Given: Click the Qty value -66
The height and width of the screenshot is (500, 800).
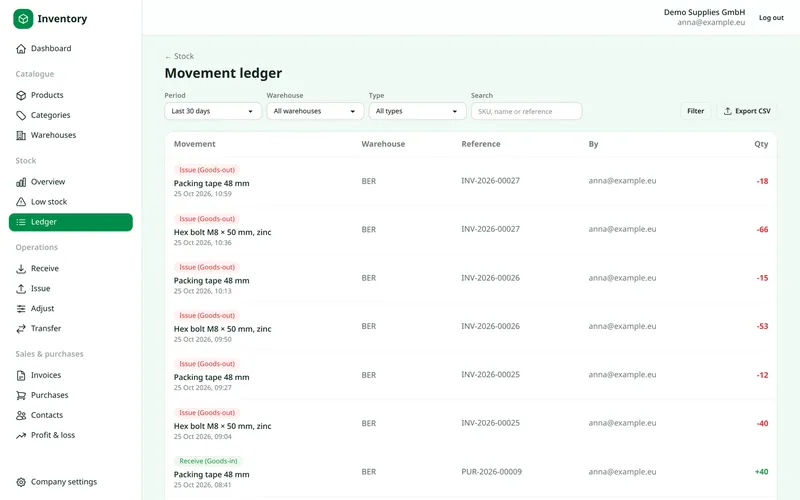Looking at the screenshot, I should pos(762,230).
